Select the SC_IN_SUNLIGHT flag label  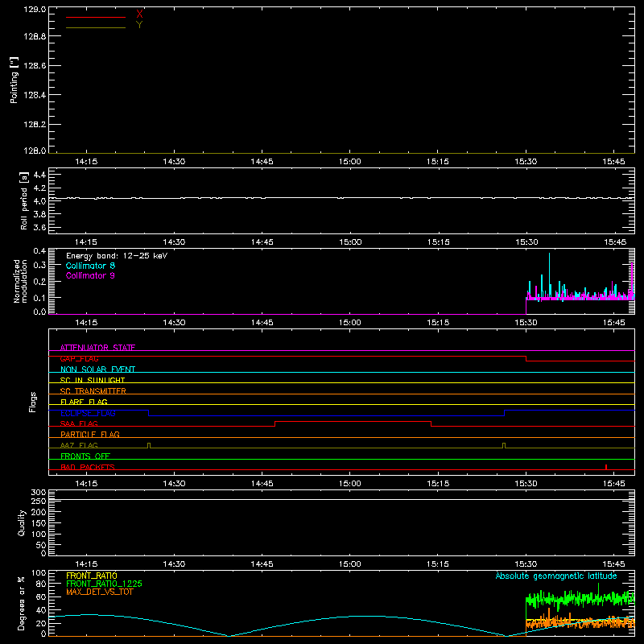[x=93, y=380]
